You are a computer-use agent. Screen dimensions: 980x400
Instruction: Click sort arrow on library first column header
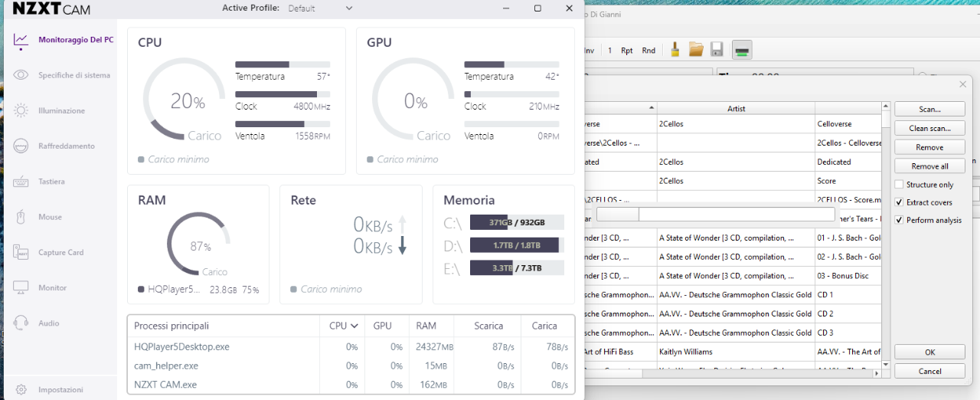652,108
